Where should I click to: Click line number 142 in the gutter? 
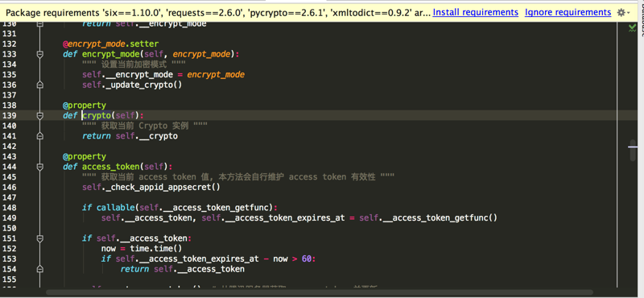pos(9,147)
